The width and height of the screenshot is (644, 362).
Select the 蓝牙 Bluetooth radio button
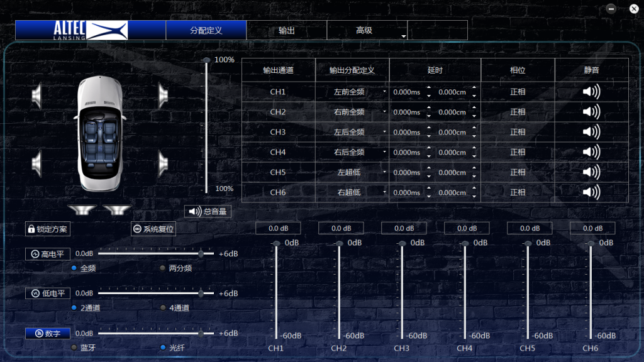(74, 347)
